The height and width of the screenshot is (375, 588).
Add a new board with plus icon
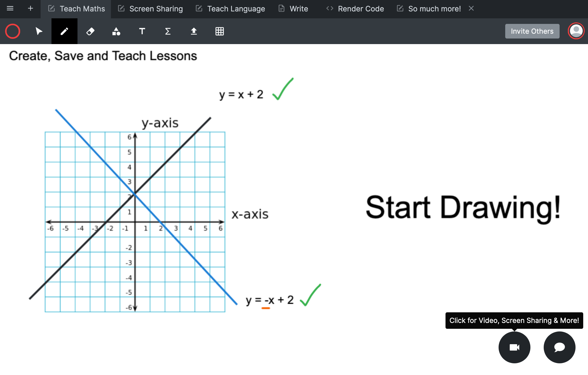coord(31,8)
